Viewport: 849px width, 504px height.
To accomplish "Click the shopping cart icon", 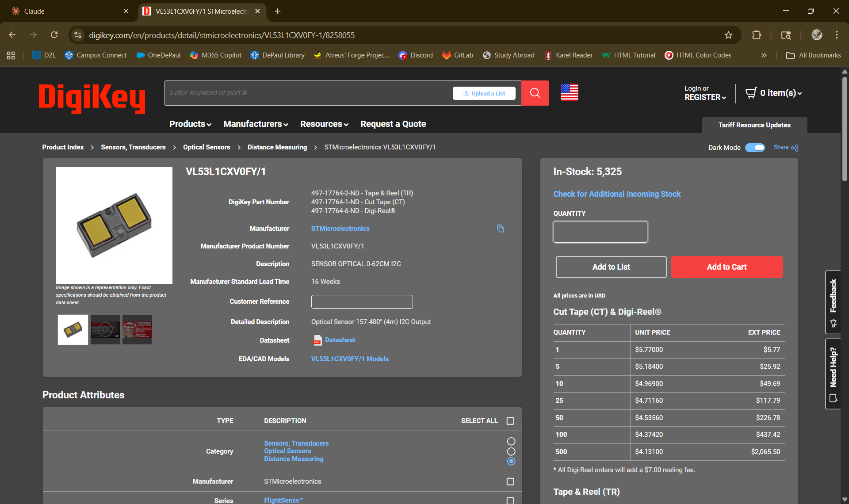I will [751, 93].
